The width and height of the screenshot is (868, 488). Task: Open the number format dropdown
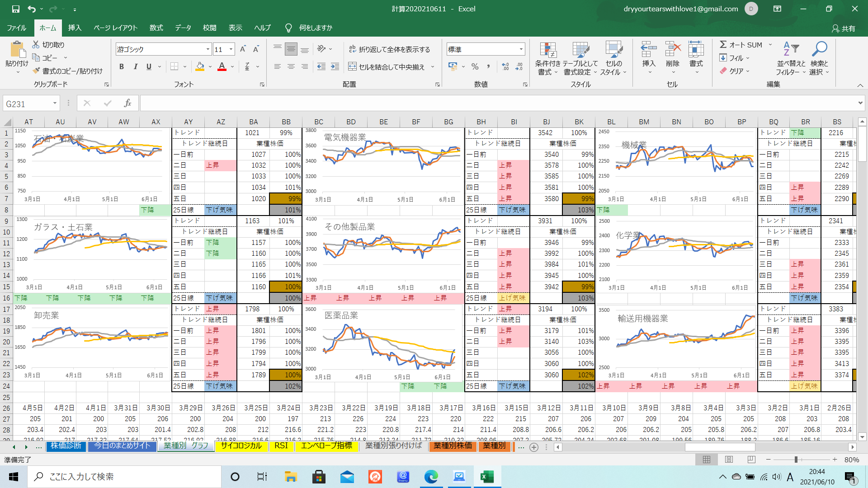[521, 49]
